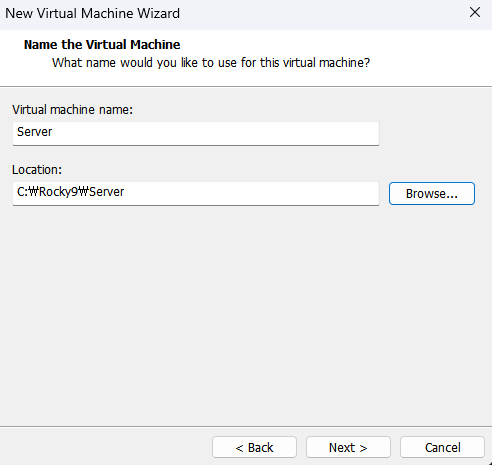This screenshot has width=492, height=465.
Task: Open the Browse... folder picker
Action: pyautogui.click(x=432, y=193)
